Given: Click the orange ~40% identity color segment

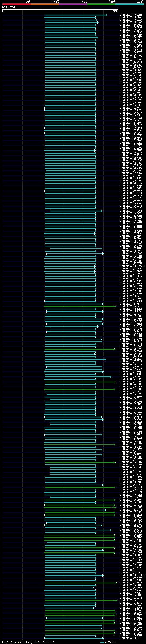Looking at the screenshot, I should pos(45,4).
